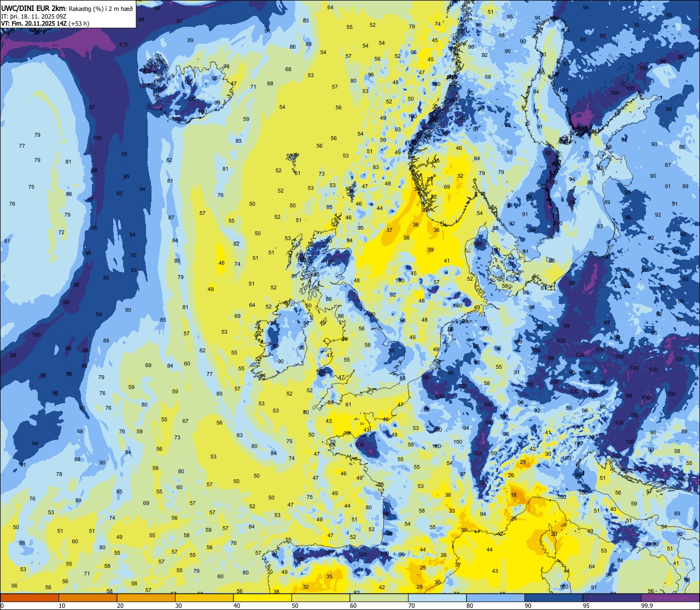
Task: Click the init time line IT: þri. 18. 11. 2025 09Z
Action: 33,16
